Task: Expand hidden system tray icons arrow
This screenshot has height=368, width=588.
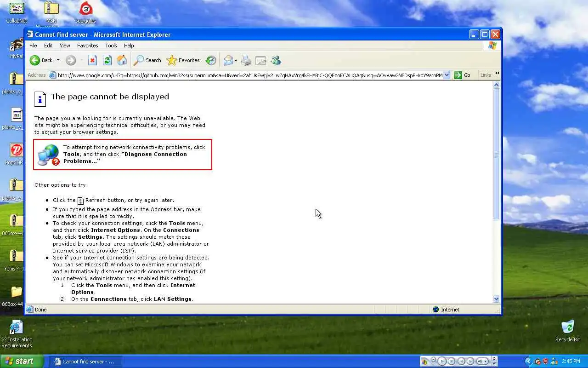Action: (528, 362)
